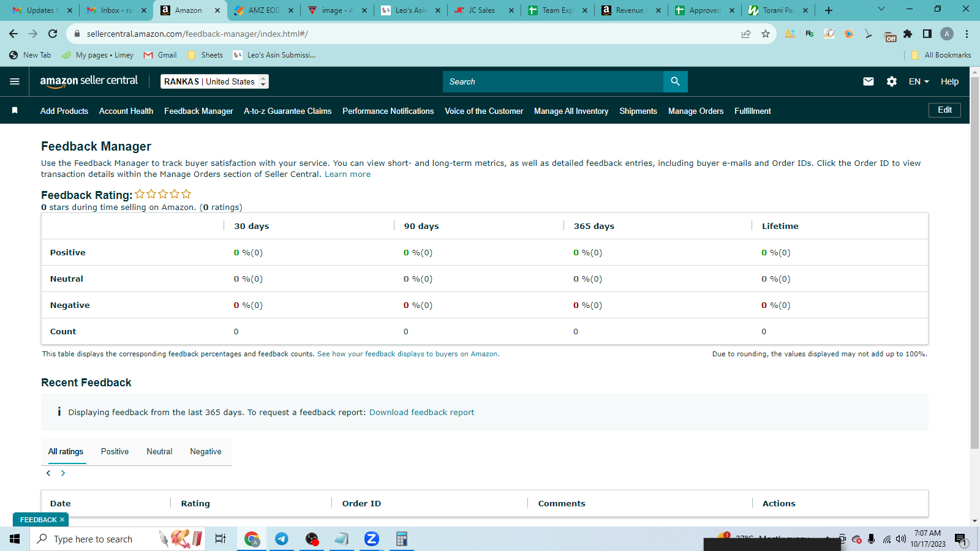Viewport: 980px width, 551px height.
Task: Switch to the Torani browser tab
Action: (x=778, y=10)
